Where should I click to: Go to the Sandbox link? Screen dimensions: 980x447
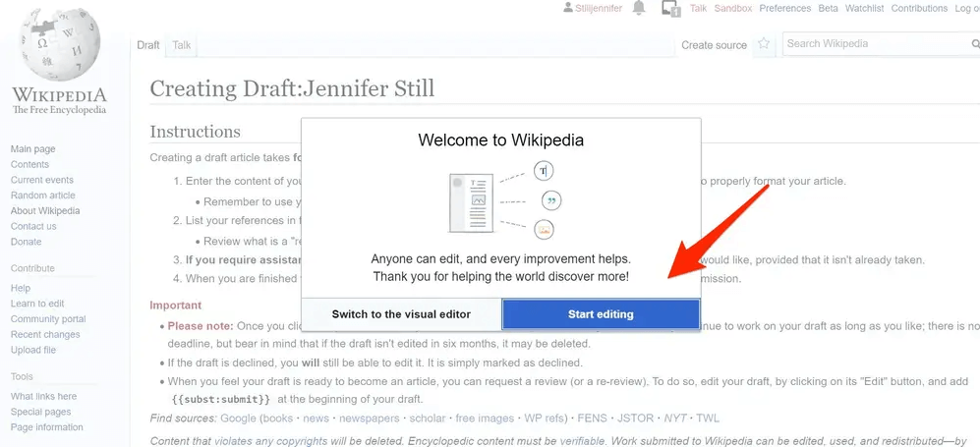click(x=732, y=9)
